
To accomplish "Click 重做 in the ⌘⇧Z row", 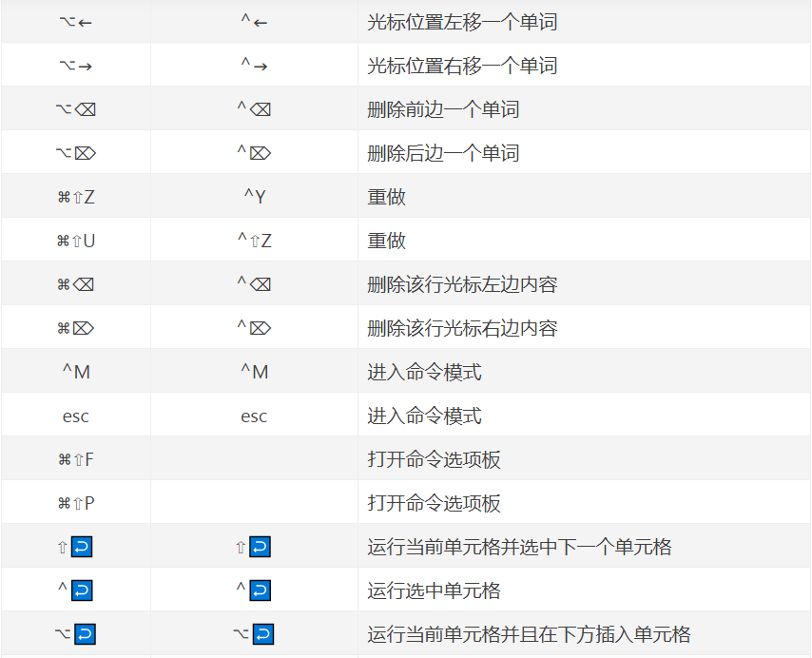I will click(386, 197).
